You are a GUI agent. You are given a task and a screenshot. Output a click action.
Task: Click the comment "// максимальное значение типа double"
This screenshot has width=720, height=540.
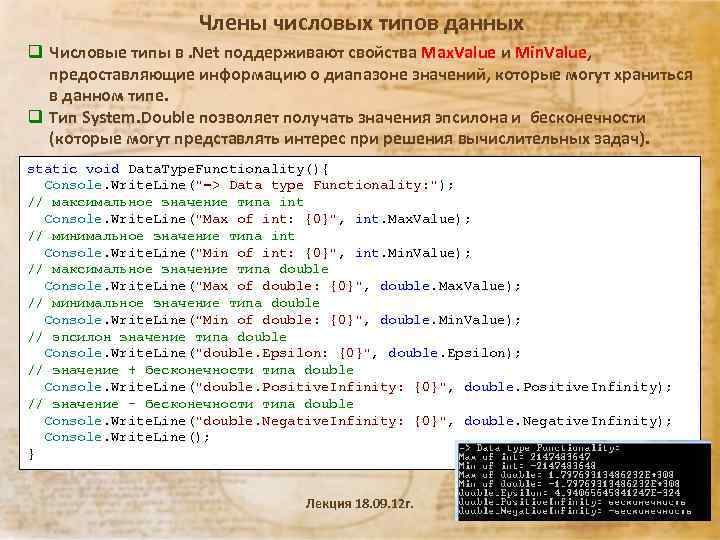click(178, 270)
